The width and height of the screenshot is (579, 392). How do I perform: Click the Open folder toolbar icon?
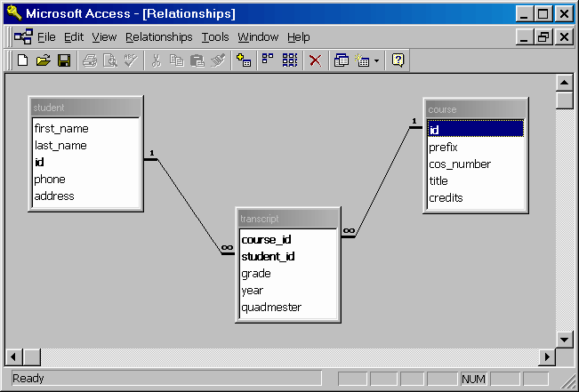(x=43, y=60)
